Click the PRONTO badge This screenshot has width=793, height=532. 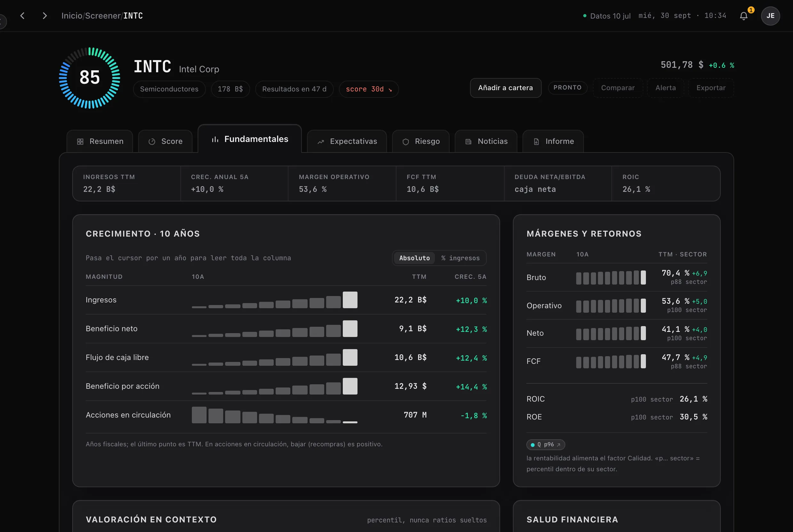pos(568,88)
